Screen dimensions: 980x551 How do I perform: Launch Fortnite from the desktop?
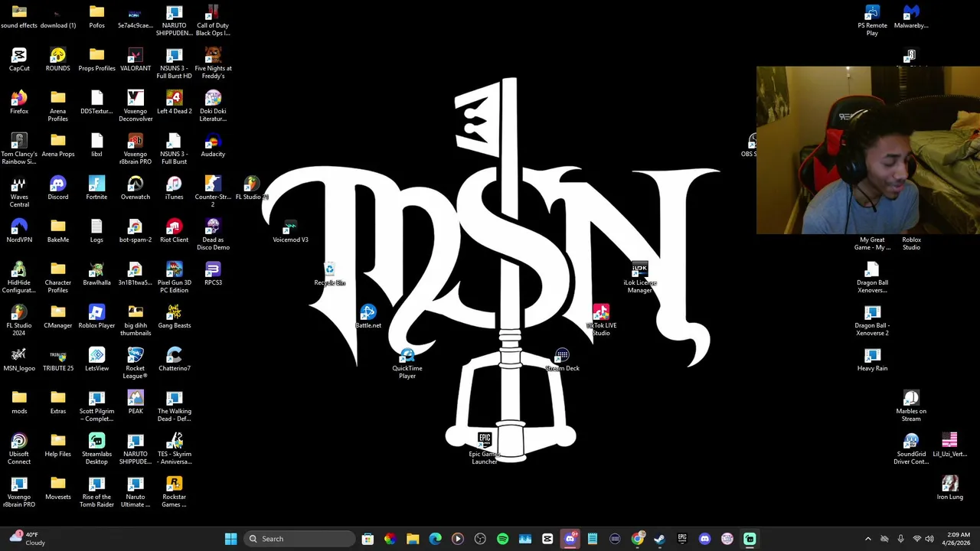tap(96, 188)
